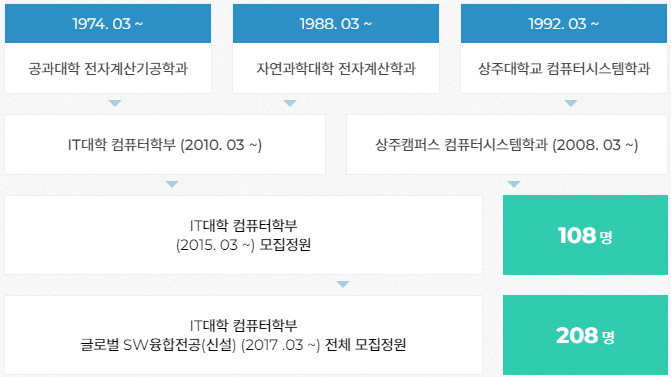Click the 1992. 03 ~ blue header
Image resolution: width=671 pixels, height=377 pixels.
(x=564, y=24)
